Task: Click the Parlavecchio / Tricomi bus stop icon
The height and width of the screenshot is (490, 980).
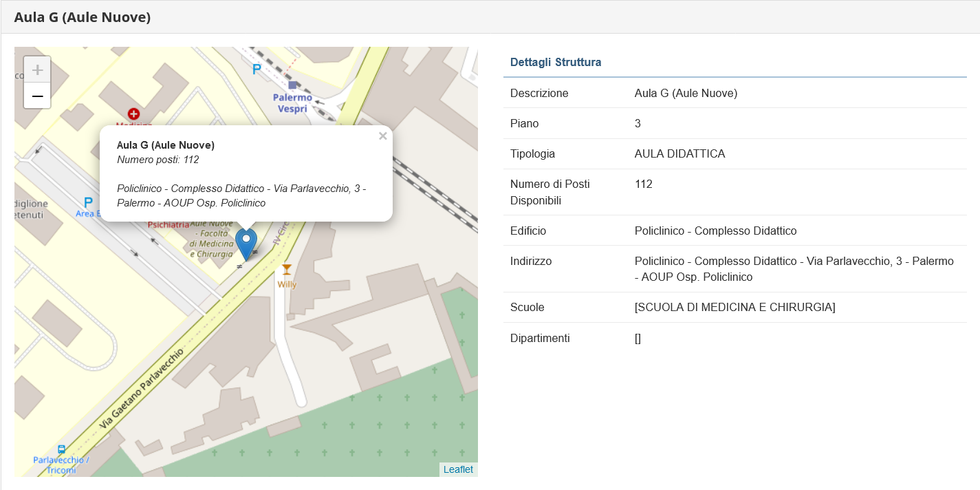Action: coord(62,449)
